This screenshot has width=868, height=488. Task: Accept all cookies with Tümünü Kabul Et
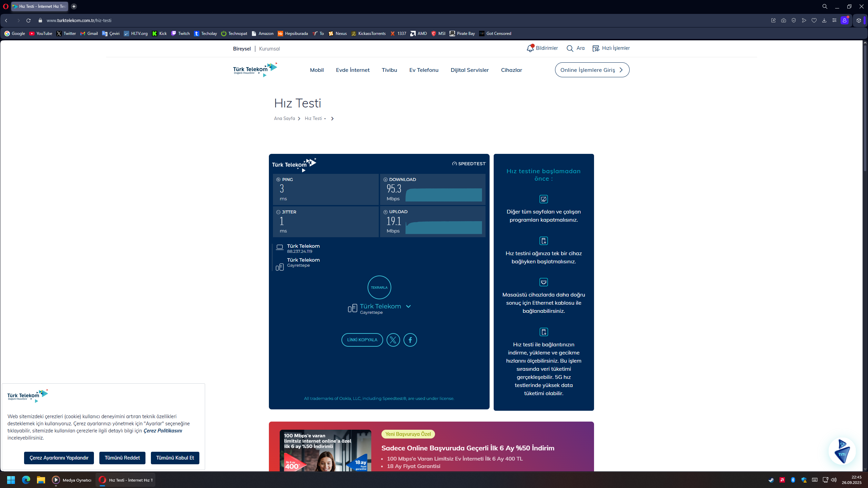coord(175,458)
